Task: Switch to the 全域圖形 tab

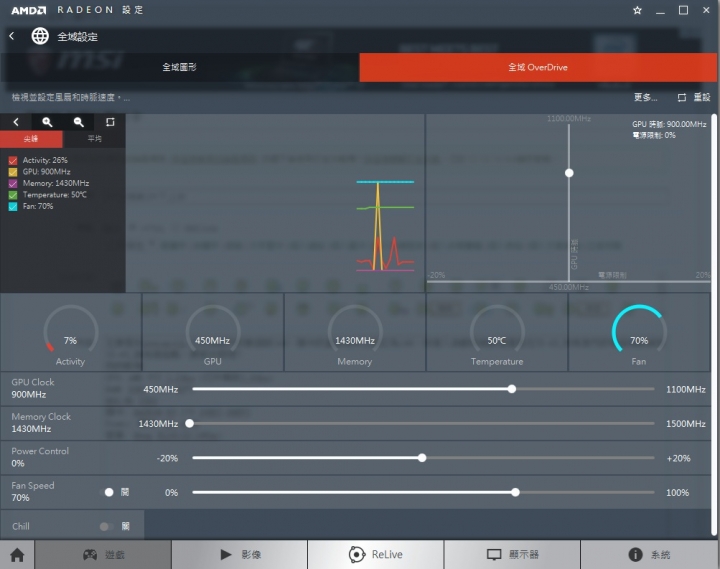Action: point(180,67)
